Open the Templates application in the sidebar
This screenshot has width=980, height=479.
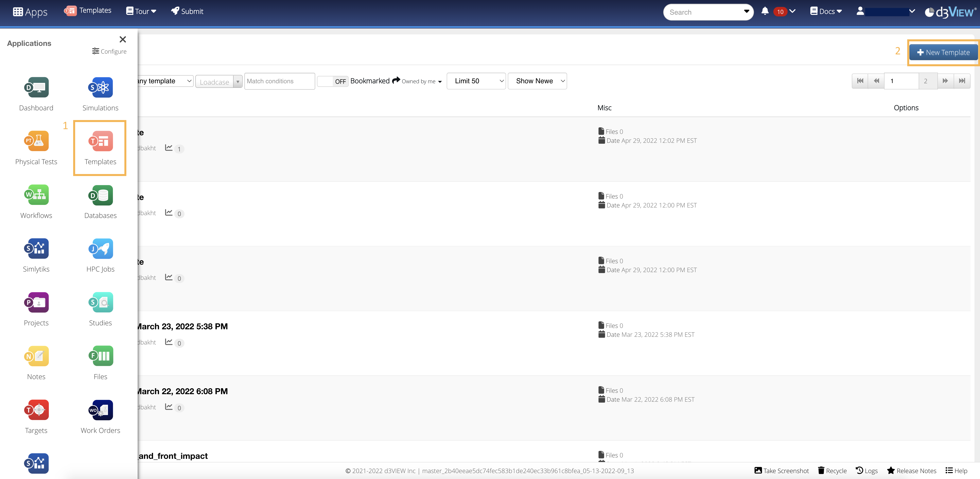pos(100,148)
